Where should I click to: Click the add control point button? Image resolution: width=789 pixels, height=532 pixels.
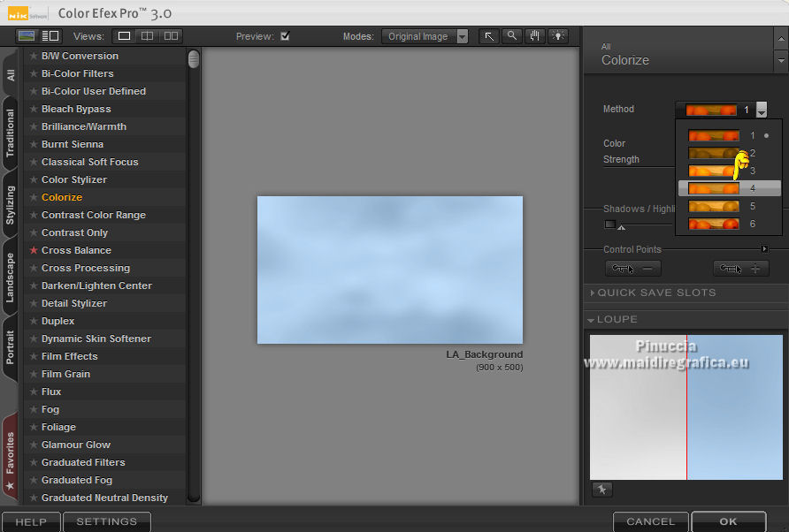[x=741, y=269]
